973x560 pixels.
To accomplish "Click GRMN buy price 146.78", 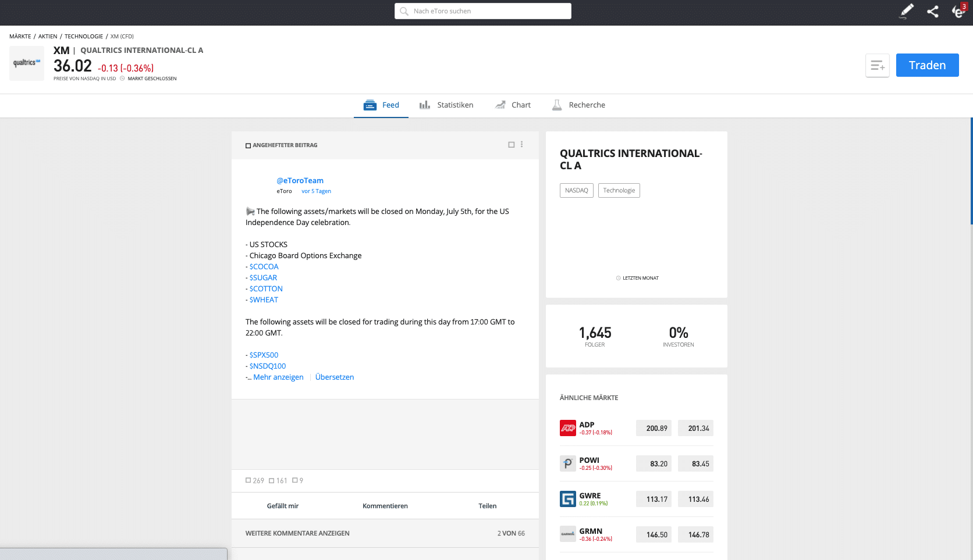I will pos(695,534).
